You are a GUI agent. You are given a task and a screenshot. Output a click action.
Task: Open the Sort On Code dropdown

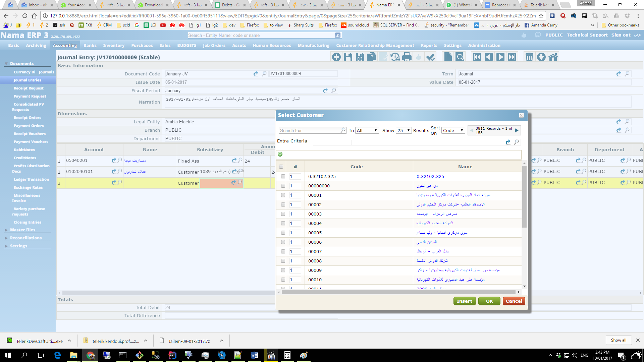point(453,130)
